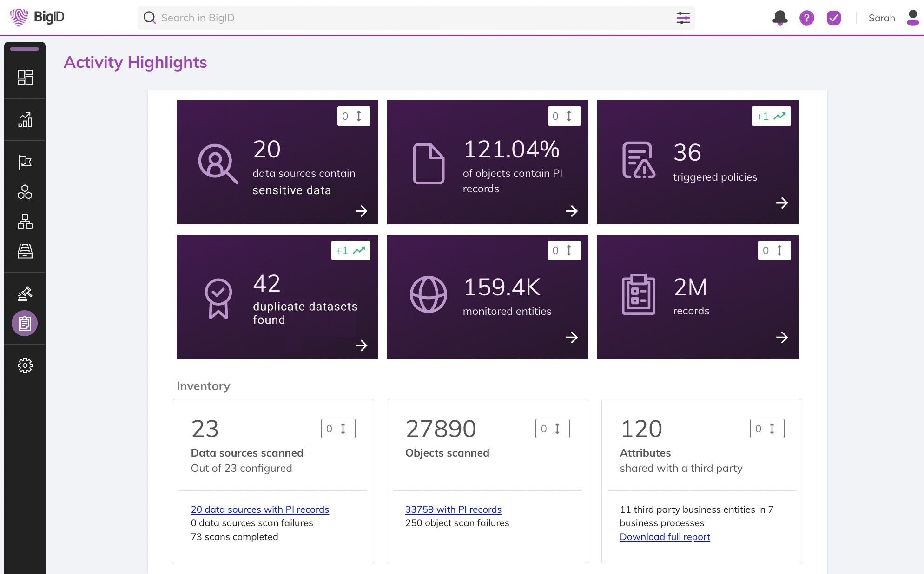Open the dashboard grid icon in sidebar

tap(25, 78)
